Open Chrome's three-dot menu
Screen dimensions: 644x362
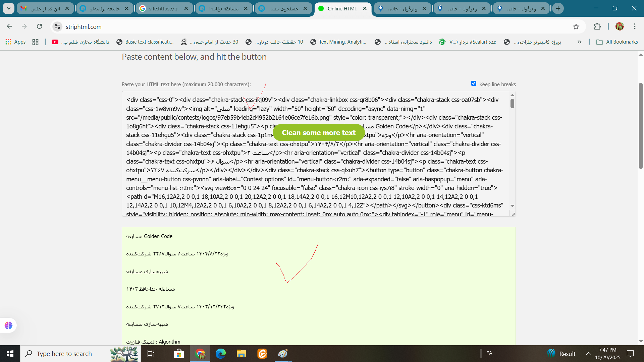(x=635, y=26)
